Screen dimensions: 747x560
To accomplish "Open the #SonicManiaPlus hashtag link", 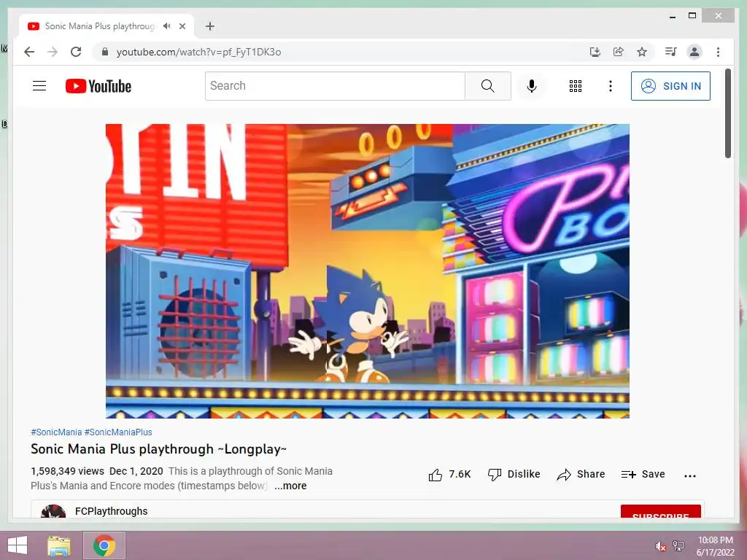I will (x=118, y=432).
